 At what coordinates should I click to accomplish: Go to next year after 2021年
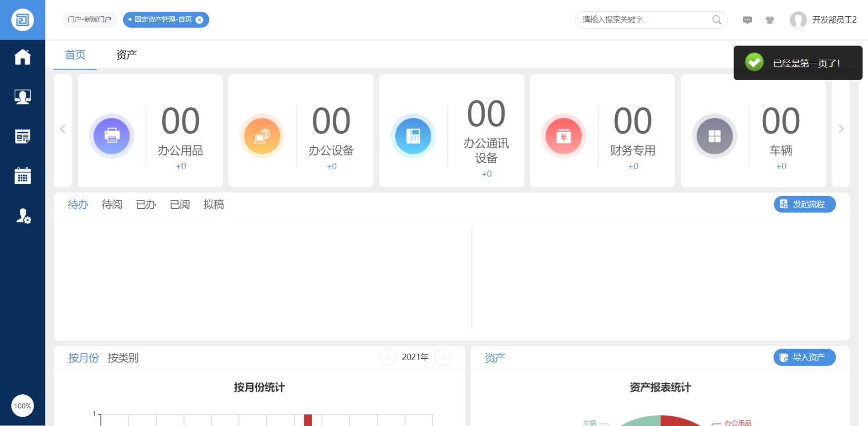pos(442,357)
